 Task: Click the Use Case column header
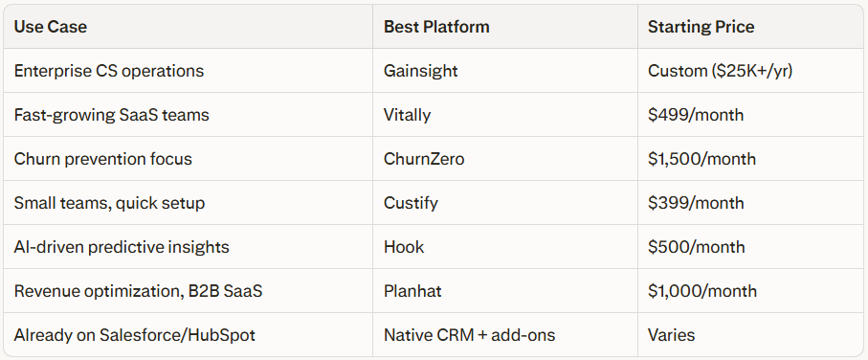[188, 27]
